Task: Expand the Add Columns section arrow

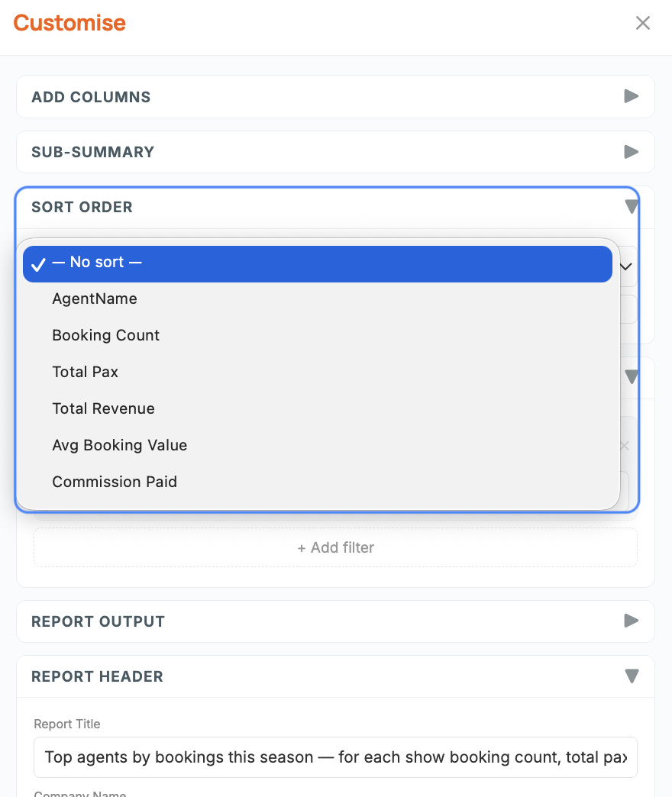Action: pos(631,96)
